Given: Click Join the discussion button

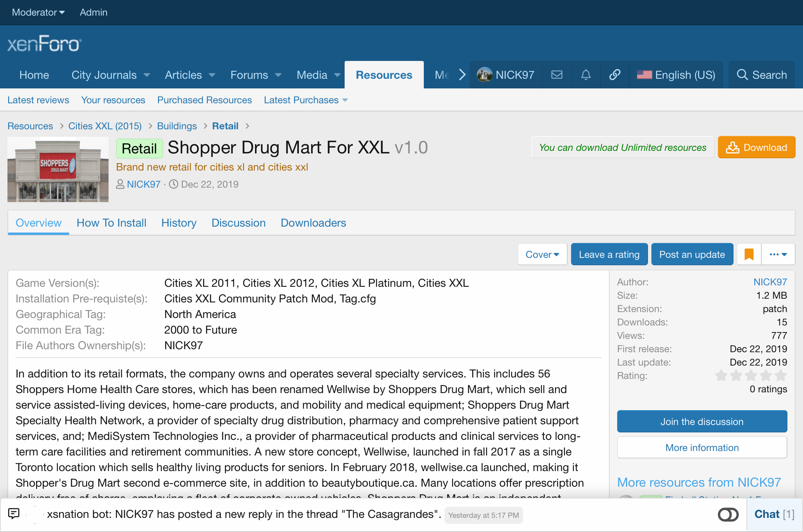Looking at the screenshot, I should click(x=702, y=422).
